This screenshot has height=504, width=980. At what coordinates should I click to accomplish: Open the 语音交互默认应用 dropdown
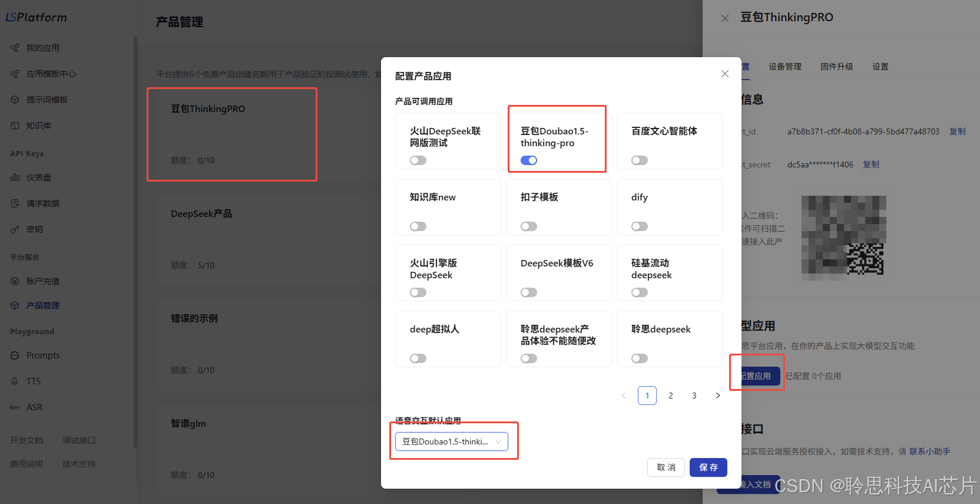pos(452,442)
